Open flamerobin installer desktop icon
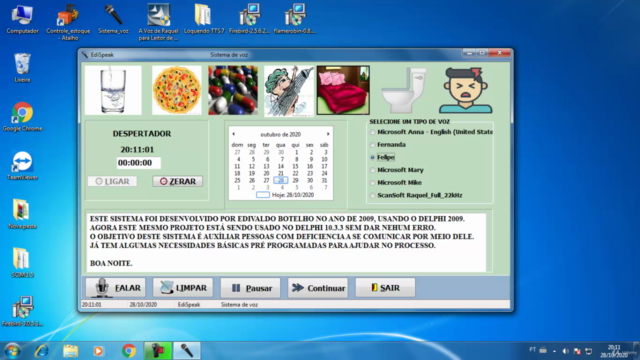This screenshot has height=360, width=640. (295, 19)
